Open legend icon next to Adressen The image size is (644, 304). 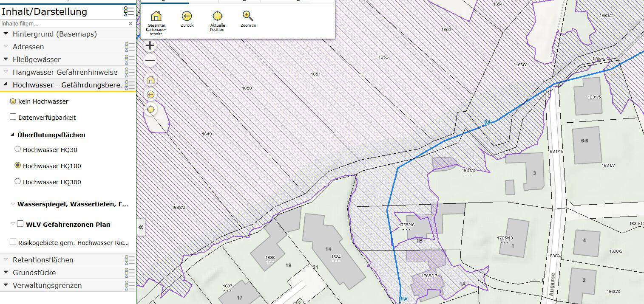point(129,47)
